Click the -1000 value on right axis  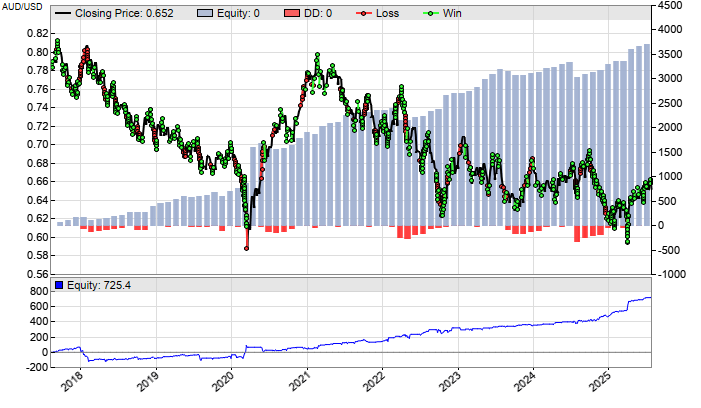(x=671, y=274)
